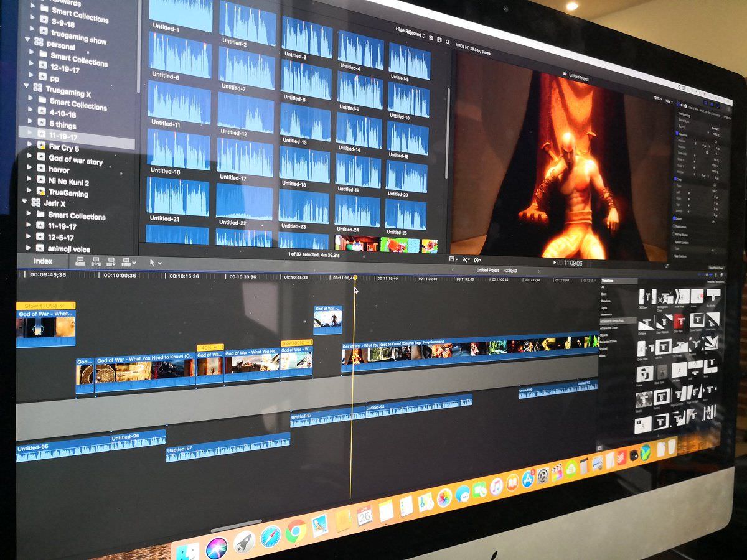This screenshot has height=560, width=747.
Task: Click the append clip to storyline icon
Action: pos(111,262)
